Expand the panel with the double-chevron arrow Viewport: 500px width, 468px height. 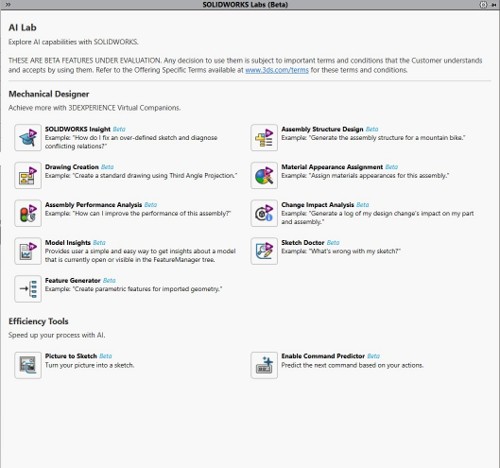(8, 4)
